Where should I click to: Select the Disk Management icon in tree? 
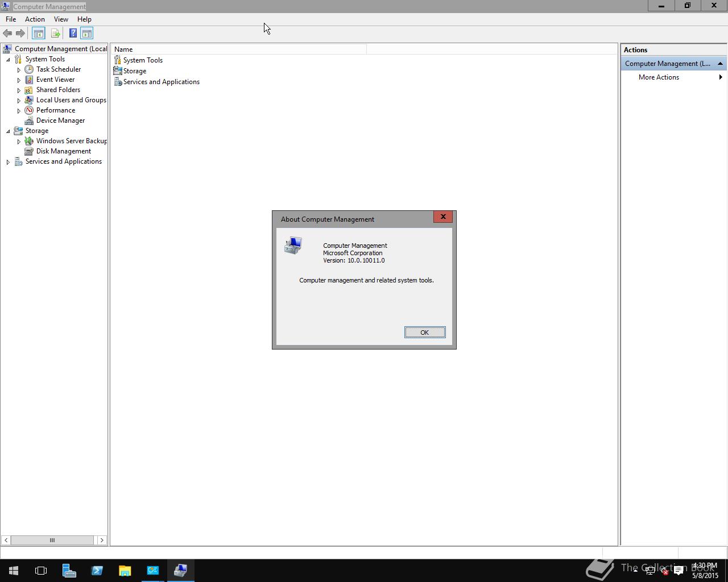29,151
